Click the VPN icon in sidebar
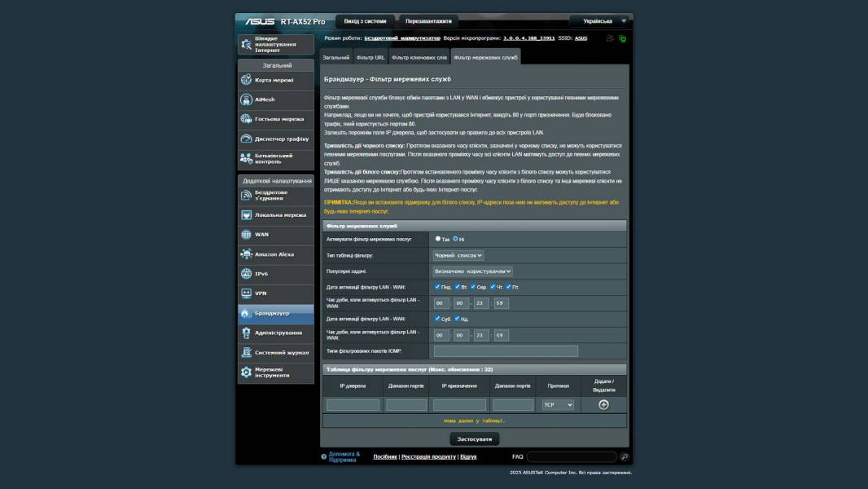Image resolution: width=868 pixels, height=489 pixels. click(x=246, y=293)
